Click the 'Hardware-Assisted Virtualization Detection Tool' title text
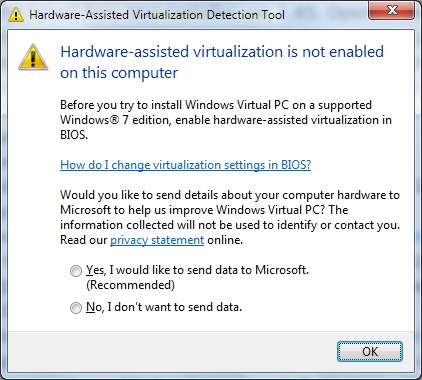Viewport: 422px width, 380px height. tap(157, 15)
